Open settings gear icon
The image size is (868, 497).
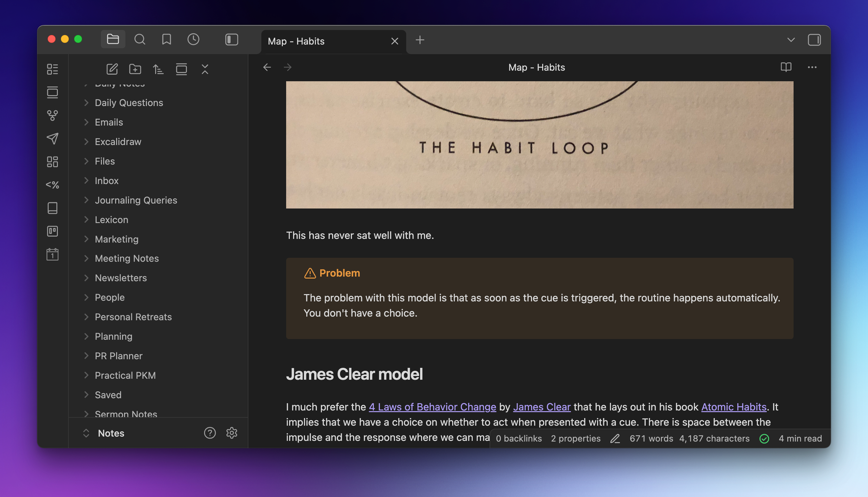(232, 433)
